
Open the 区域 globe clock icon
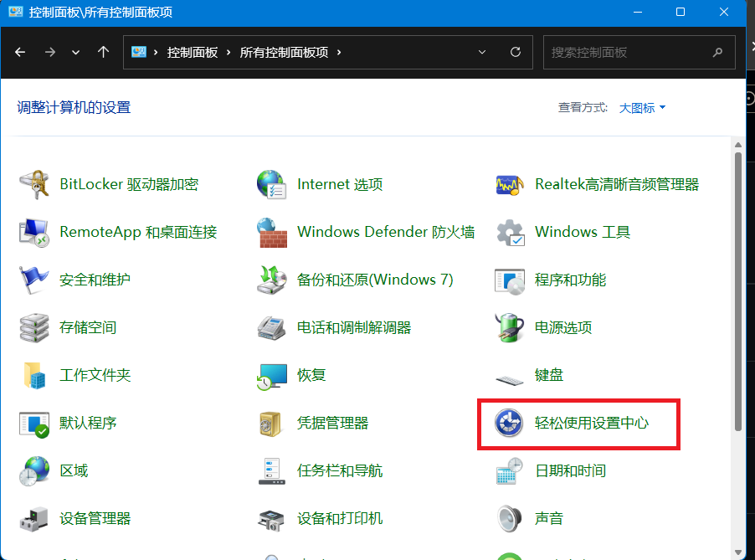click(x=34, y=471)
